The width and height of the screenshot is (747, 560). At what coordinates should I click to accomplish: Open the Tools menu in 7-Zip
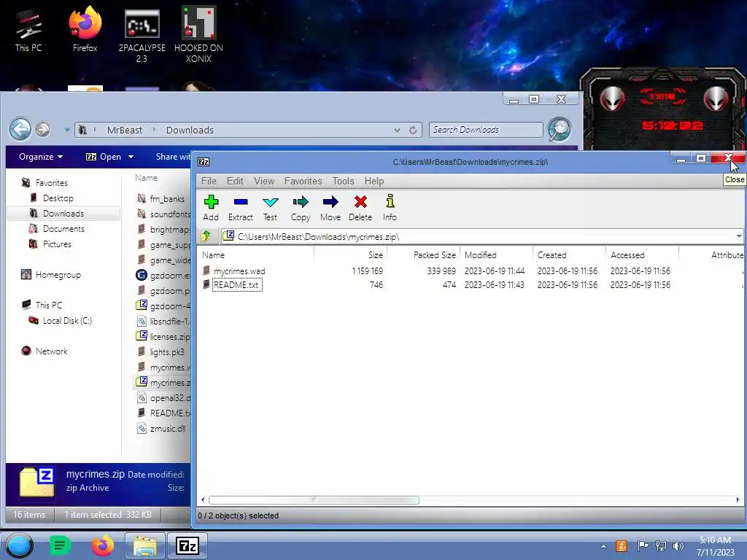click(x=343, y=181)
